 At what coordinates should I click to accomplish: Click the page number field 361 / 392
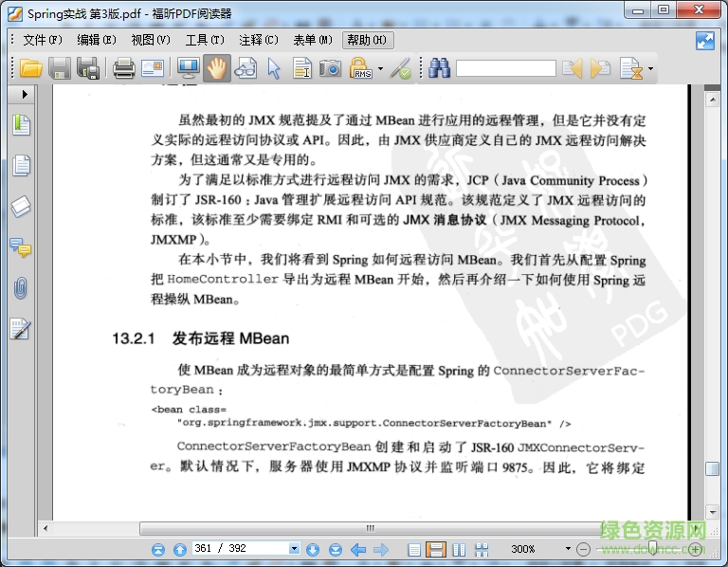click(x=241, y=548)
